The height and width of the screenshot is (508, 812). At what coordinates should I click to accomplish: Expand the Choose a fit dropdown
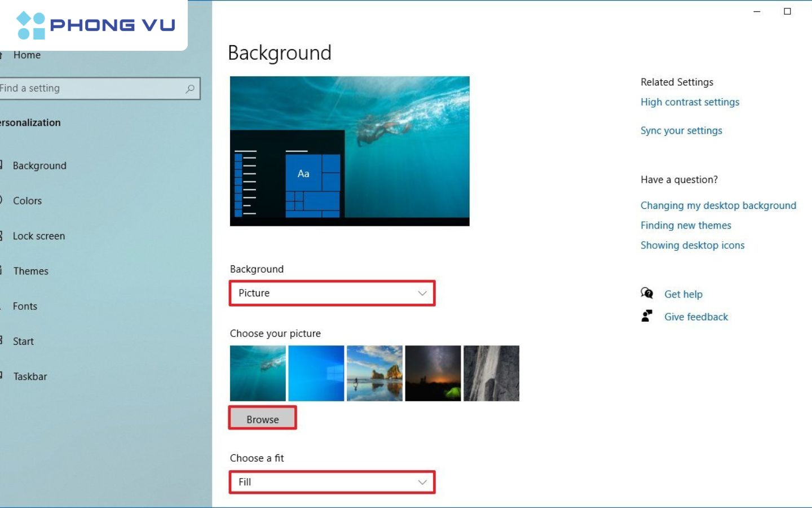332,482
